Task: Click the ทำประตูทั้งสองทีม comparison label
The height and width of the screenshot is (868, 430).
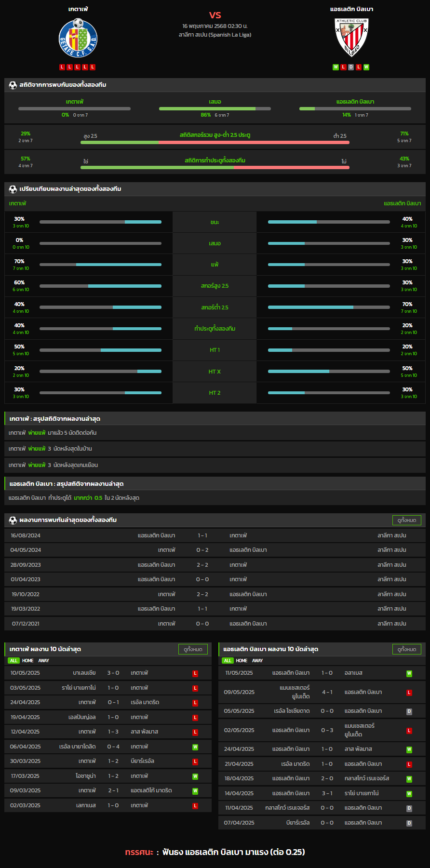Action: point(215,329)
